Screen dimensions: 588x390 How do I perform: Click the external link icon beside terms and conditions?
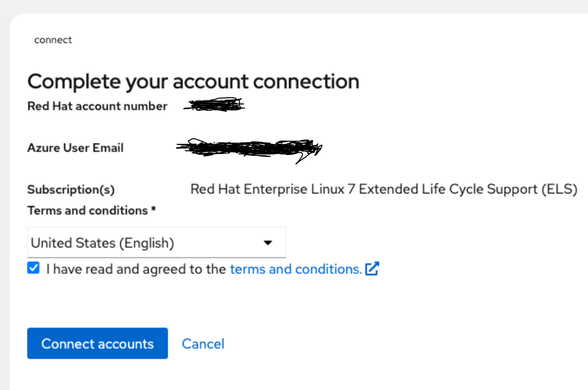(372, 269)
